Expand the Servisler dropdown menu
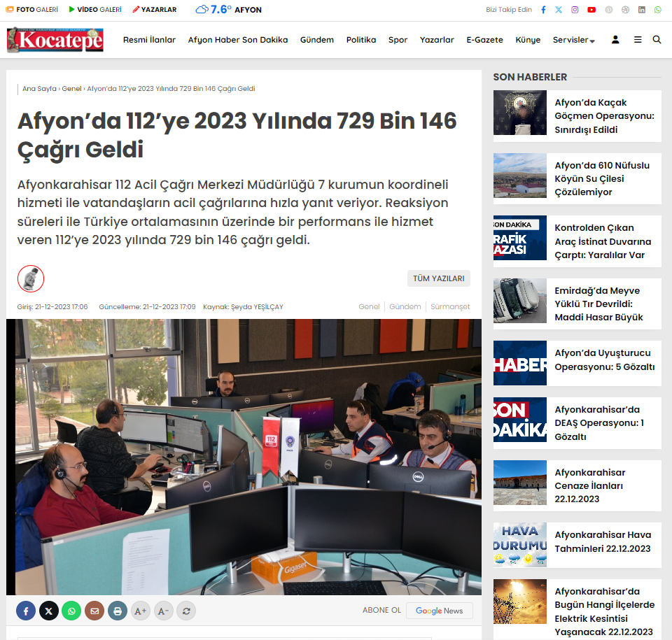The width and height of the screenshot is (672, 640). 573,40
